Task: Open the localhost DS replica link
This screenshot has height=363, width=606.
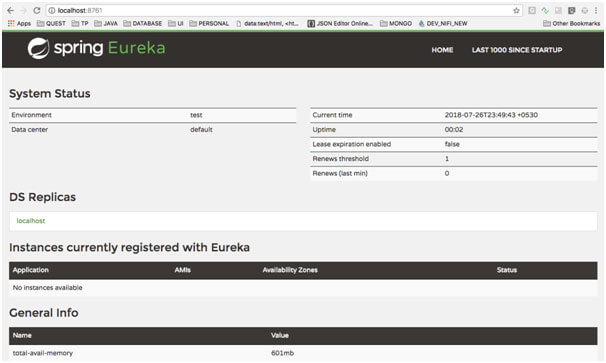Action: pos(31,221)
